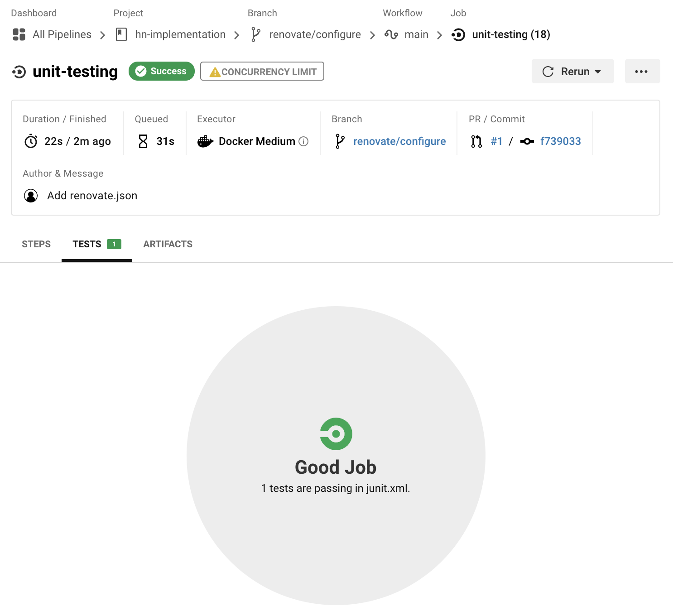Click the Docker Medium executor text
The image size is (673, 616).
click(257, 141)
